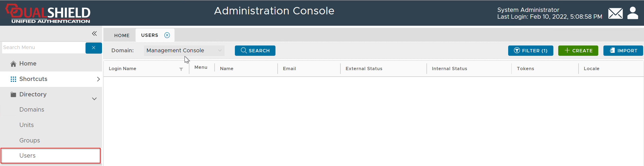Collapse the sidebar with double-chevron icon
Viewport: 644px width, 166px height.
[x=94, y=34]
